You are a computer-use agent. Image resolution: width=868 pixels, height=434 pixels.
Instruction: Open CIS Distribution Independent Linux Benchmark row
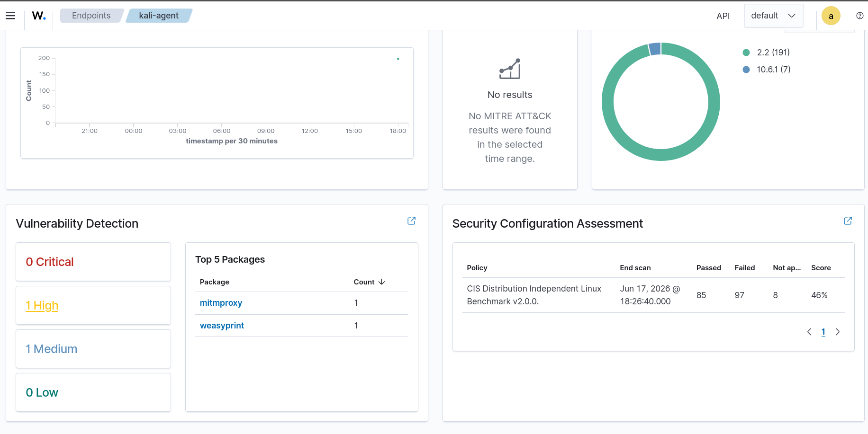(x=653, y=295)
